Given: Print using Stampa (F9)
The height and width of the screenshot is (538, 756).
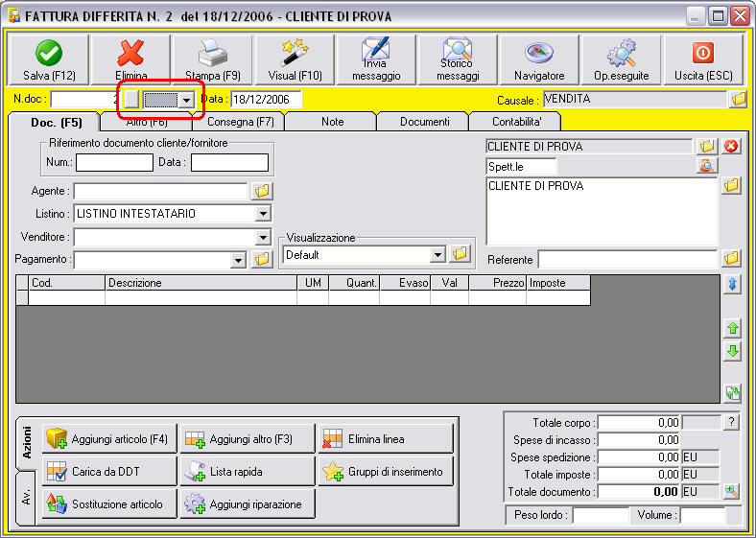Looking at the screenshot, I should (x=213, y=59).
